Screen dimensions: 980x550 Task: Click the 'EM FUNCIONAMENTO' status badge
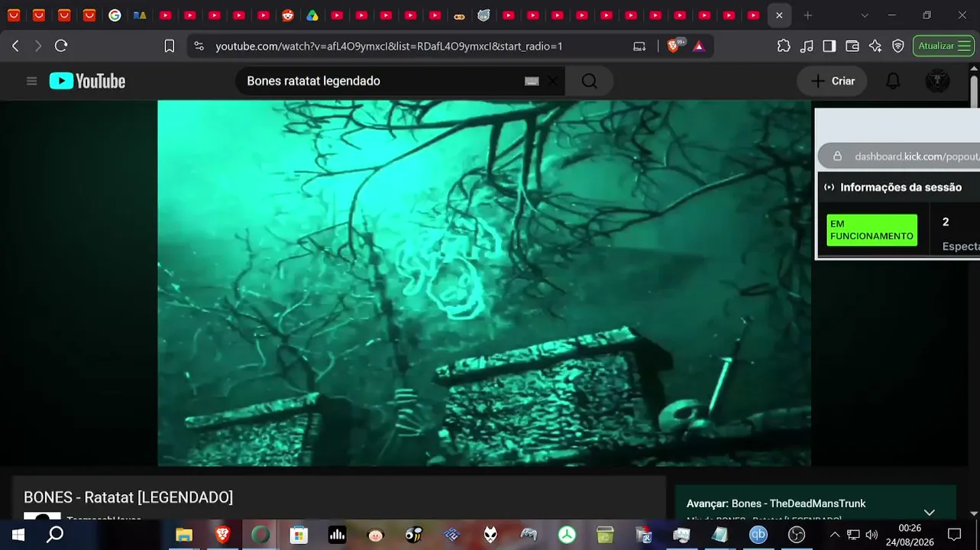click(872, 230)
